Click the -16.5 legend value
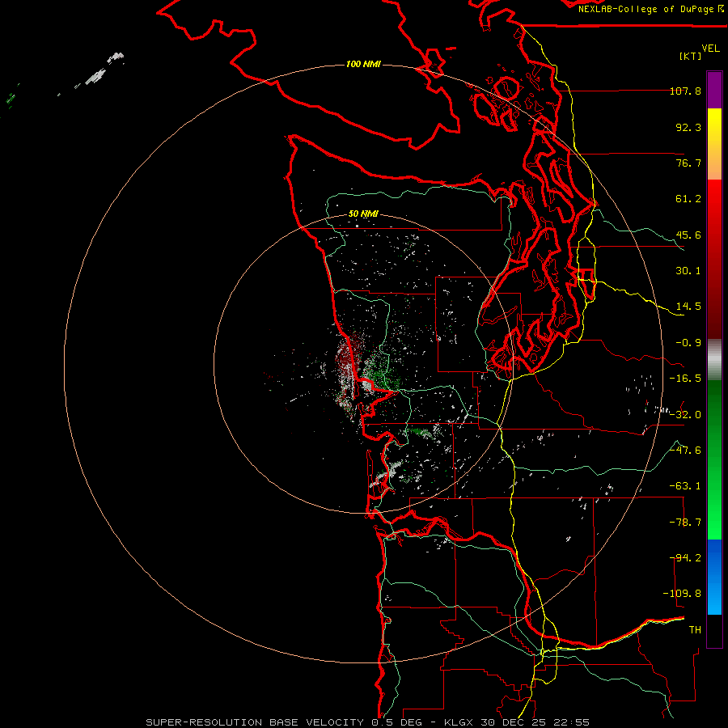This screenshot has width=728, height=728. coord(685,379)
